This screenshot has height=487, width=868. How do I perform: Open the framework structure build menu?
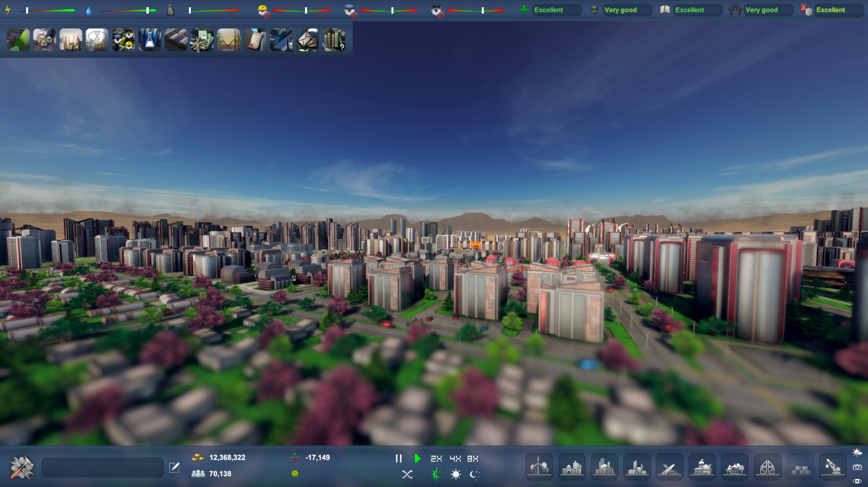click(x=767, y=467)
